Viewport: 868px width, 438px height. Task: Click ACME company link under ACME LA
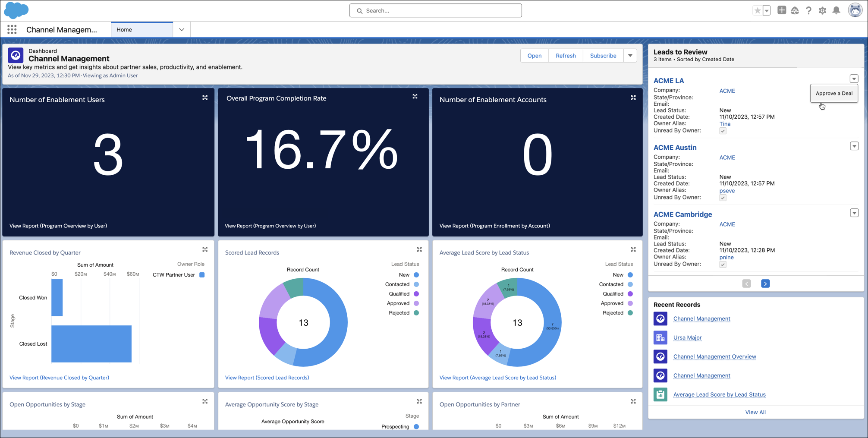[x=727, y=91]
